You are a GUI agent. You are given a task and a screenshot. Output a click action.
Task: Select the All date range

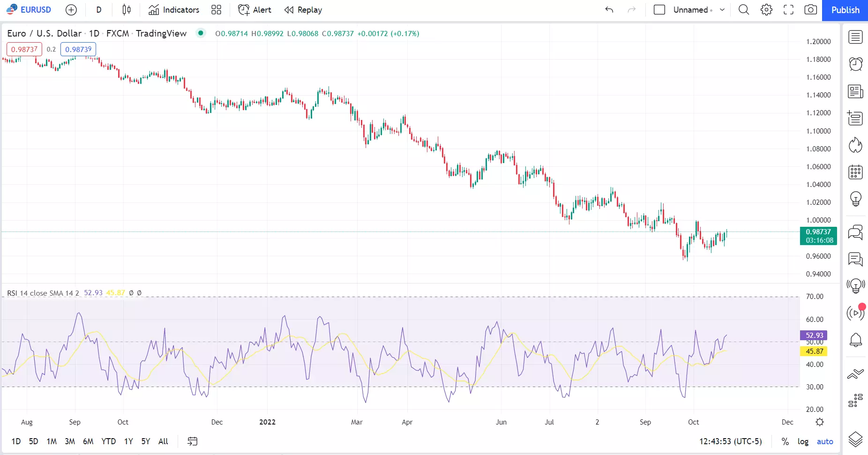(x=163, y=441)
